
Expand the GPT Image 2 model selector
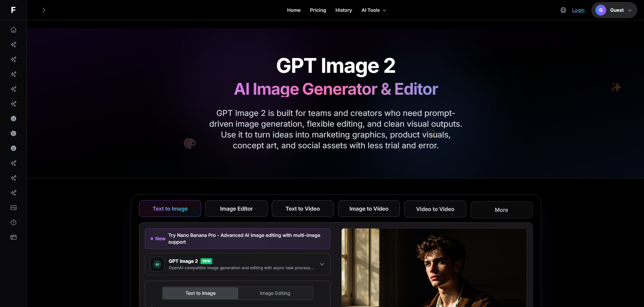coord(321,264)
